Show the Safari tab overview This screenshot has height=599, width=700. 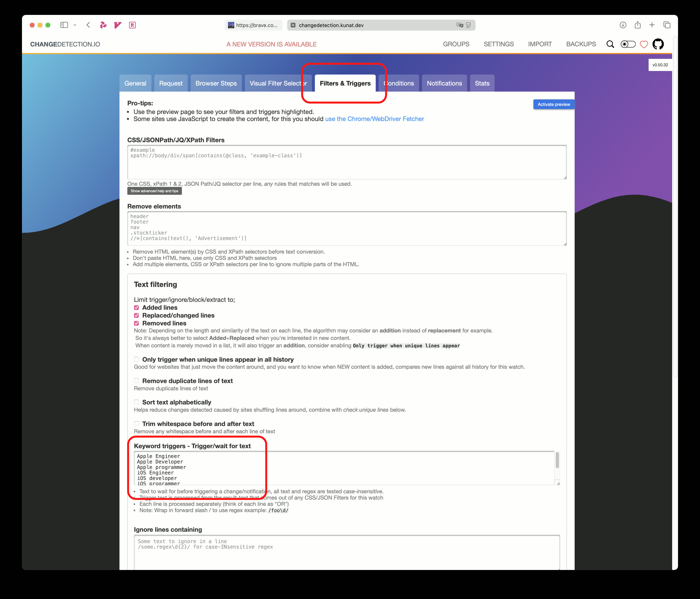(x=667, y=25)
